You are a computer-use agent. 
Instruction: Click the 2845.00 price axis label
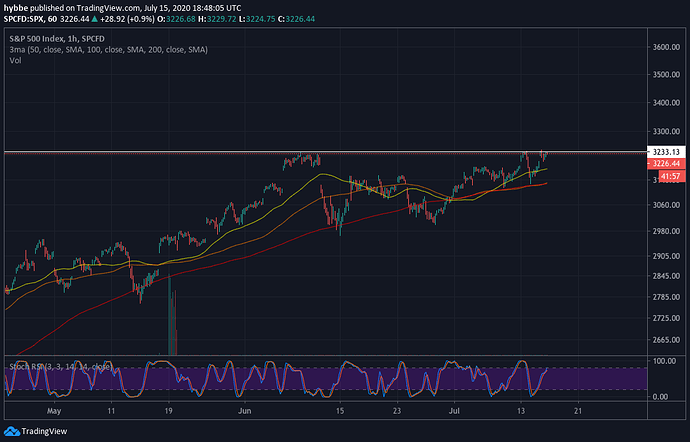[666, 276]
